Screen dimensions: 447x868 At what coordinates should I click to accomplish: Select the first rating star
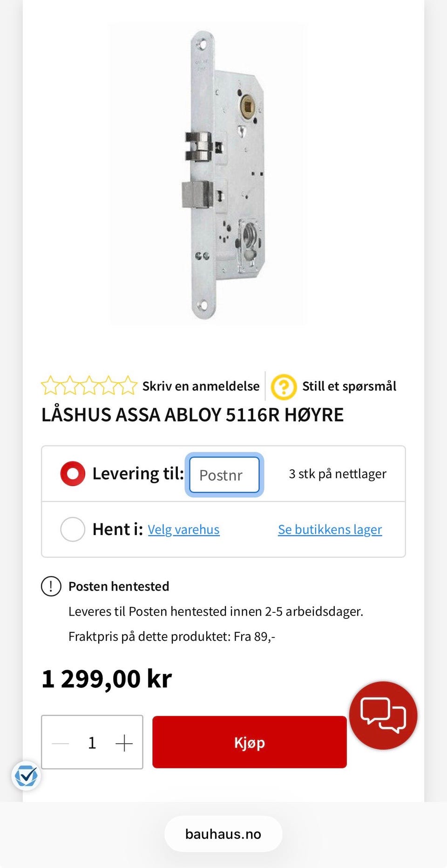coord(50,386)
